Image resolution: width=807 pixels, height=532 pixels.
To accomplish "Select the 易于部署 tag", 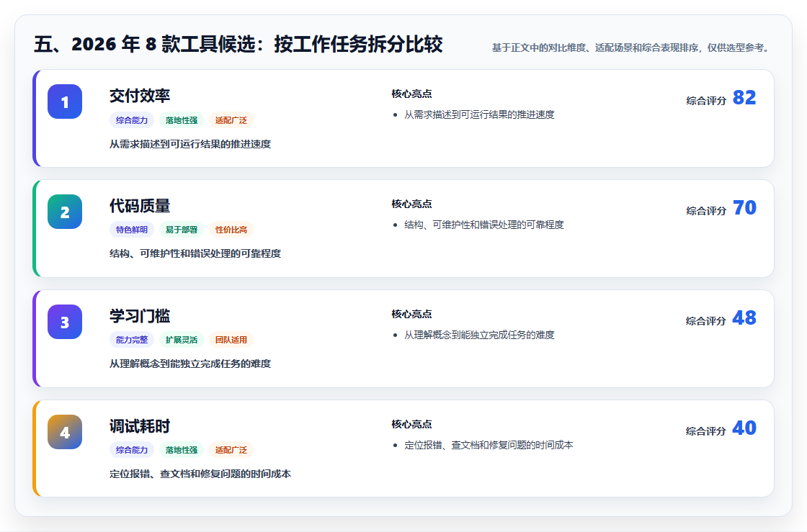I will [181, 230].
